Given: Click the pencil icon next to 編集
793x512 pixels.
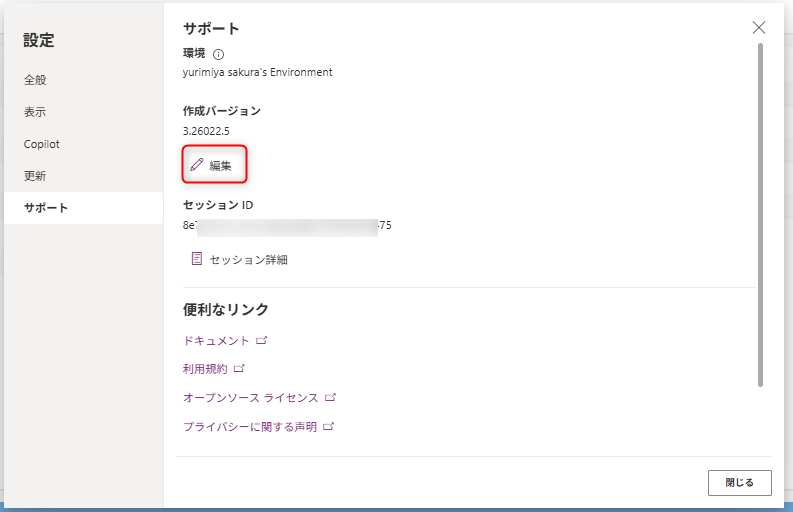Looking at the screenshot, I should click(x=196, y=164).
